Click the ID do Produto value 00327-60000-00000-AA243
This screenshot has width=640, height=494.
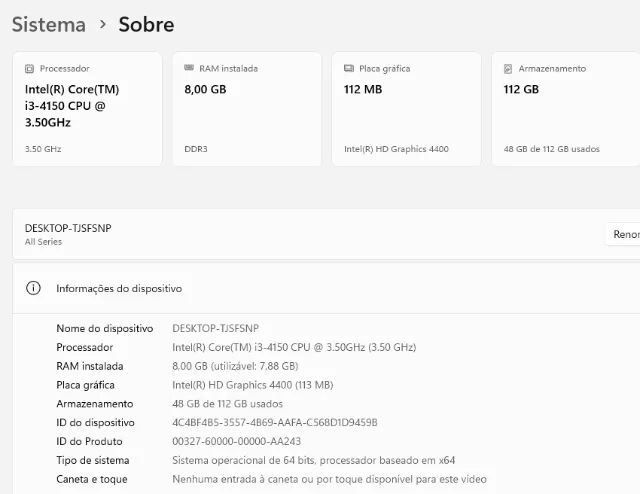click(237, 441)
